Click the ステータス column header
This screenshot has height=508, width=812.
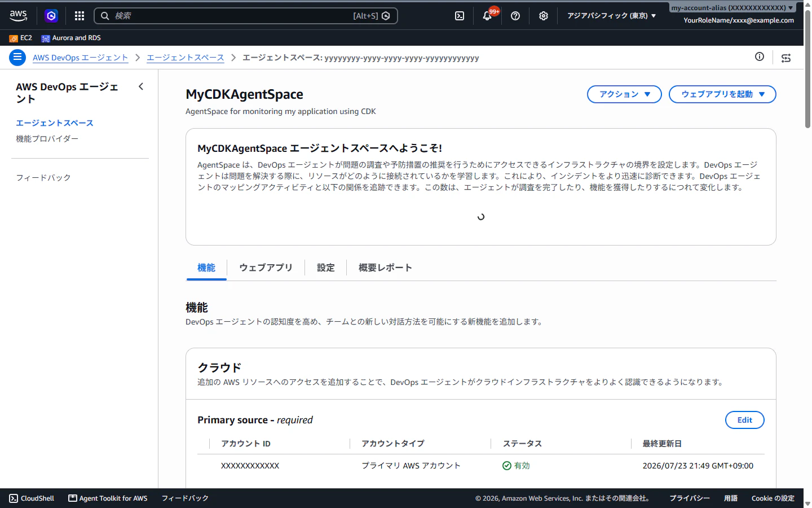tap(522, 444)
